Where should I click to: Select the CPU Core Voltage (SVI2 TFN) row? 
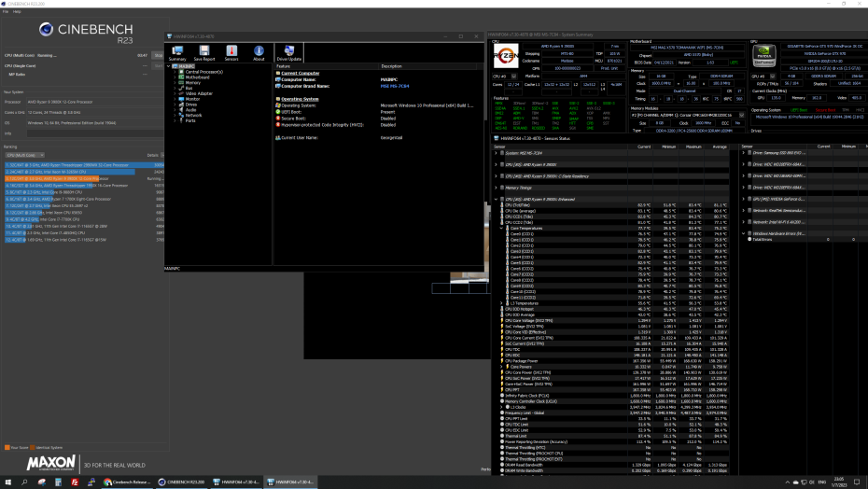click(x=613, y=321)
